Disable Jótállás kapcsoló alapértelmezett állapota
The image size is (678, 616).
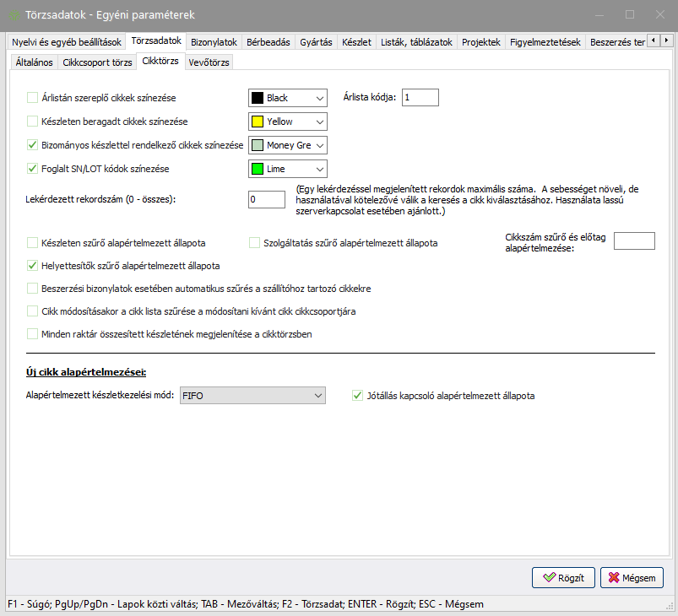tap(357, 395)
